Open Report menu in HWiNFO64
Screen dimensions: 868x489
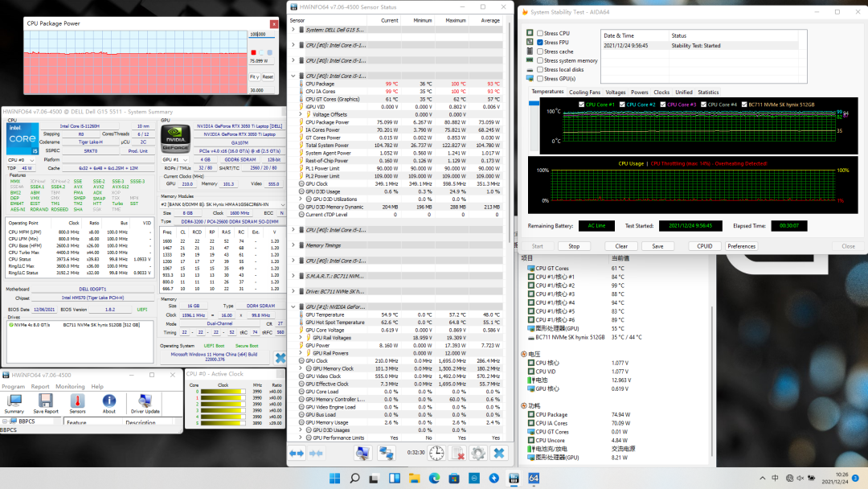click(x=40, y=387)
